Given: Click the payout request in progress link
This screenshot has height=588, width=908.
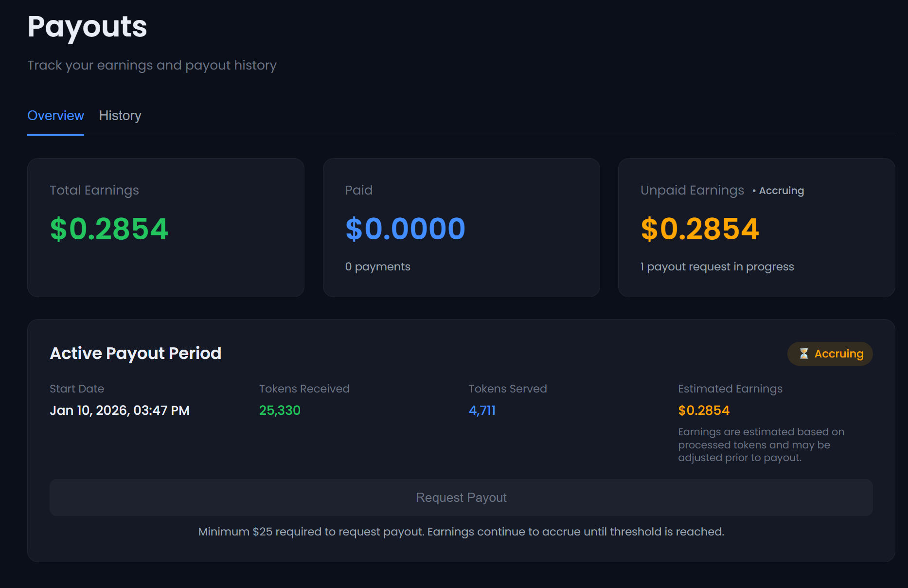Looking at the screenshot, I should (x=717, y=266).
